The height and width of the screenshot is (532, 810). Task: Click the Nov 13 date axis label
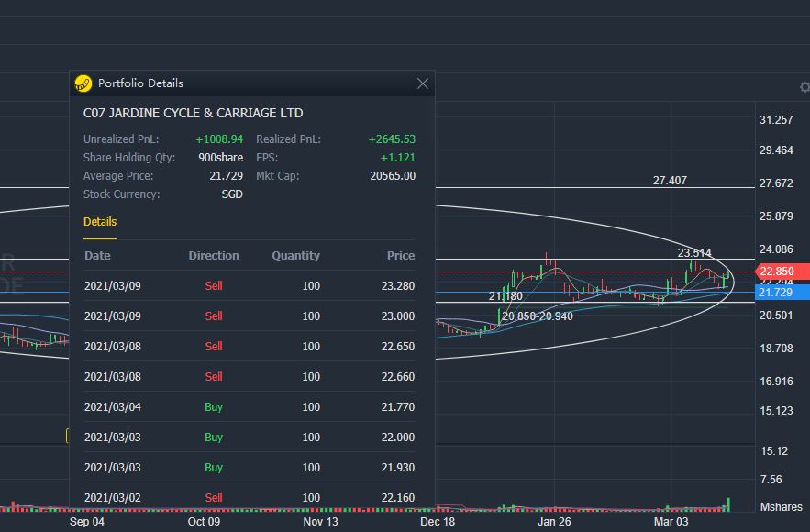(320, 522)
